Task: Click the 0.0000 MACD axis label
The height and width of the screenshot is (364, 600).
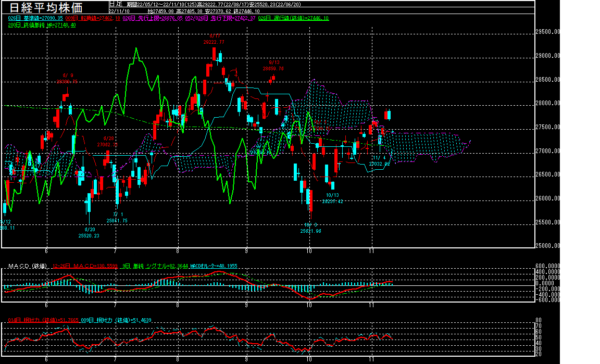Action: tap(544, 283)
